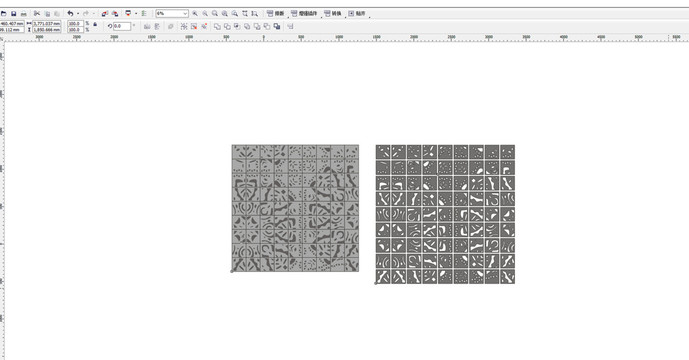Simplify the selected objects
The image size is (689, 360).
(x=247, y=26)
